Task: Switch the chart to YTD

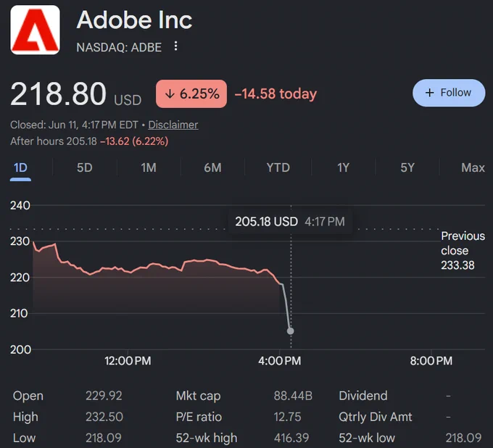Action: click(278, 168)
